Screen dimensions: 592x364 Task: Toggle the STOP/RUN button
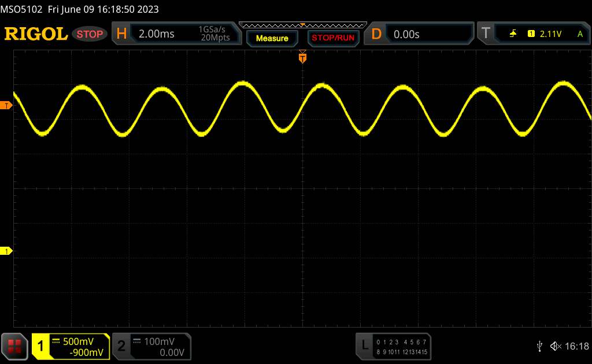333,38
